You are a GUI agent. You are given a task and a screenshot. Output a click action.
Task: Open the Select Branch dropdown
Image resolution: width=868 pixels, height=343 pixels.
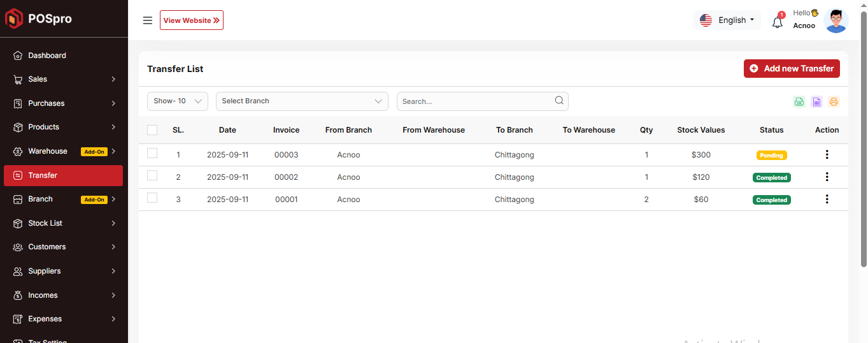(x=302, y=101)
